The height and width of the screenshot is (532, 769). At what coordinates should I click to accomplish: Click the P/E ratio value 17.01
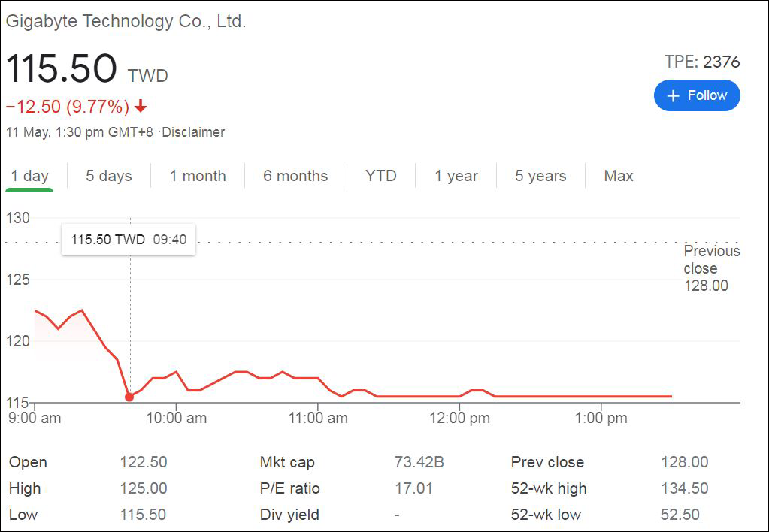pyautogui.click(x=414, y=488)
